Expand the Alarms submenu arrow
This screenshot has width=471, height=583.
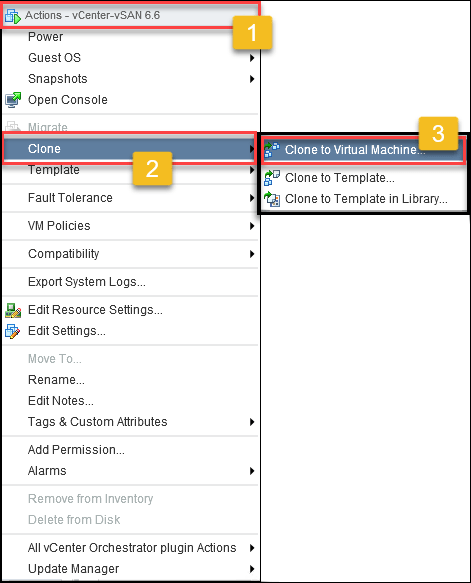pyautogui.click(x=252, y=471)
